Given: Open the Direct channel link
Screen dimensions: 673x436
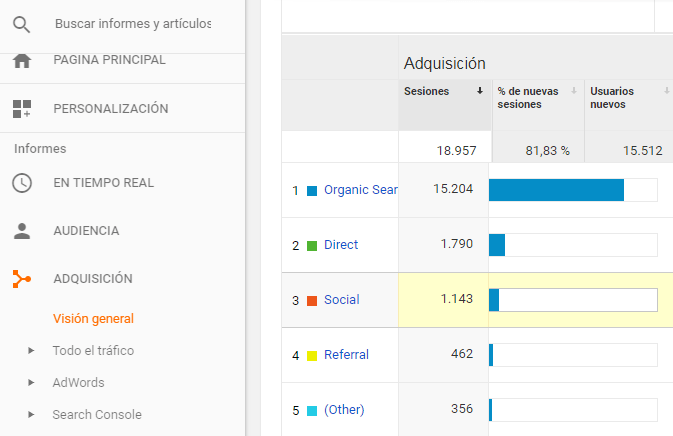Looking at the screenshot, I should [x=341, y=245].
